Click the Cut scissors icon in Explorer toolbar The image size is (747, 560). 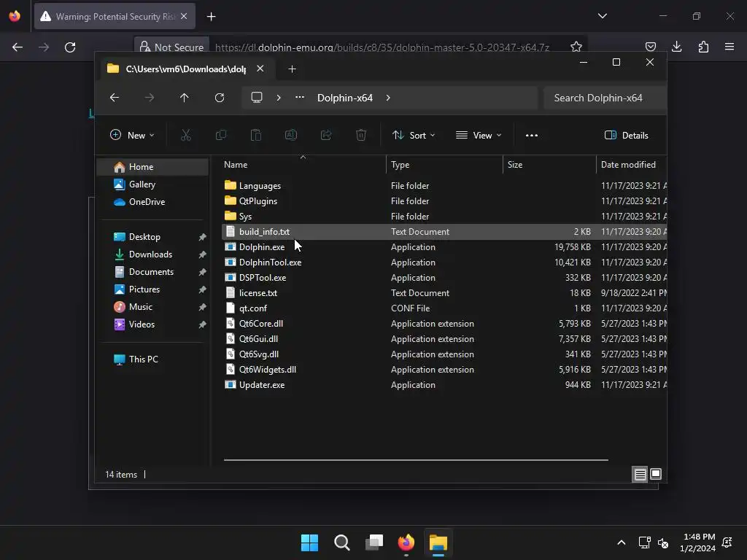click(186, 135)
